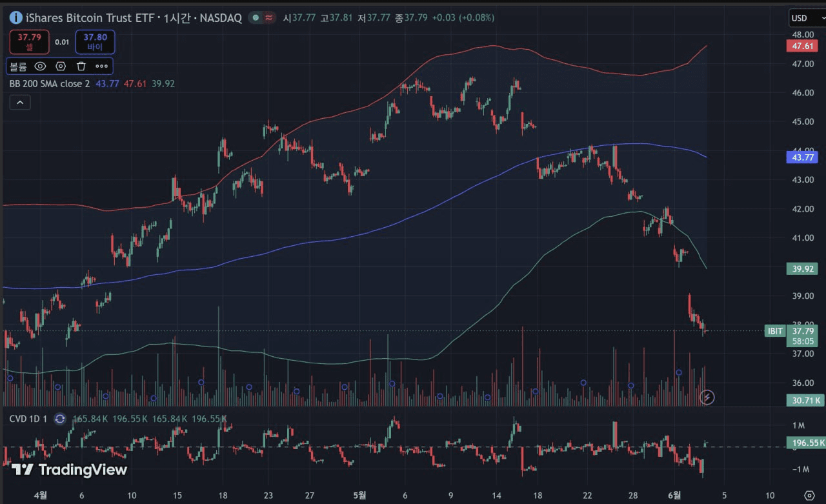Click the open value 시37.77
The width and height of the screenshot is (826, 504).
pos(299,17)
